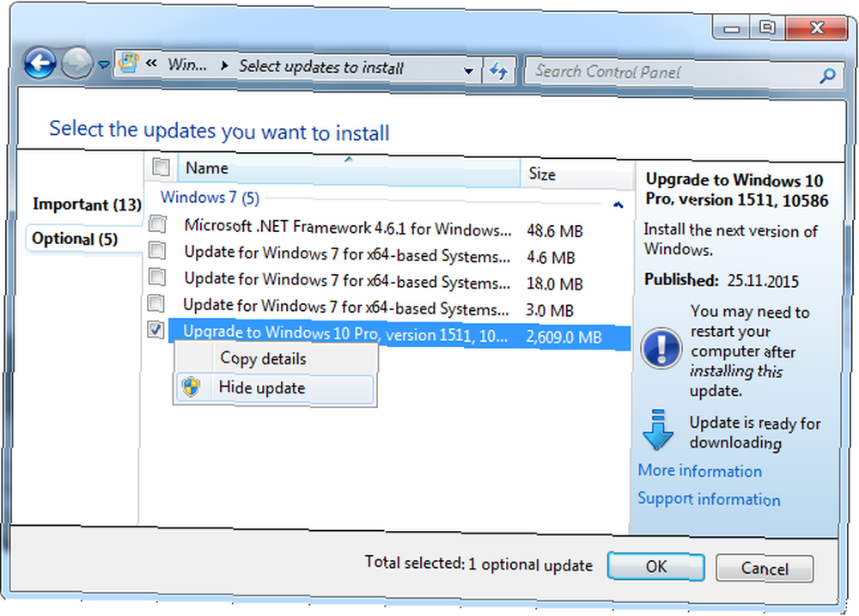
Task: Close the Windows Update window
Action: tap(817, 28)
